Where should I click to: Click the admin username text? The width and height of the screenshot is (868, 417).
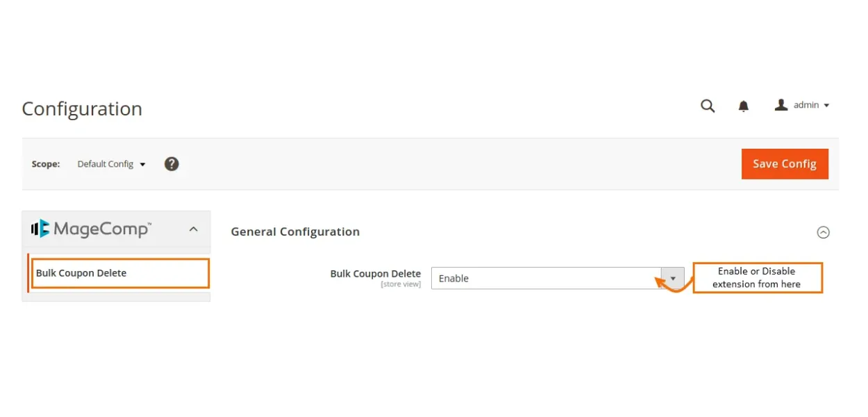click(806, 105)
